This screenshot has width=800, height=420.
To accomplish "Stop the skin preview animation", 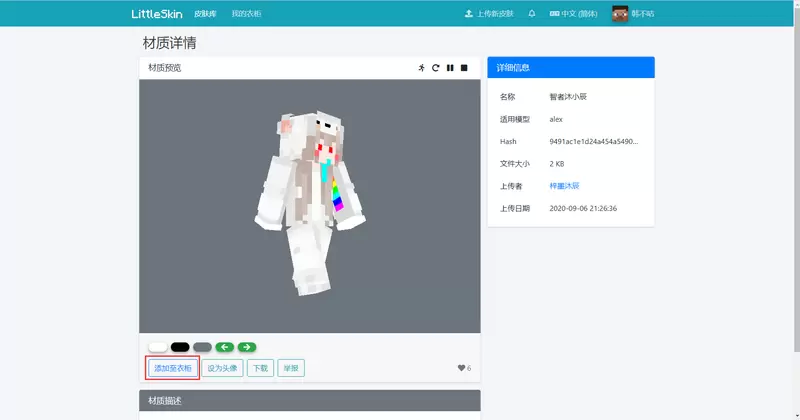I will 464,68.
